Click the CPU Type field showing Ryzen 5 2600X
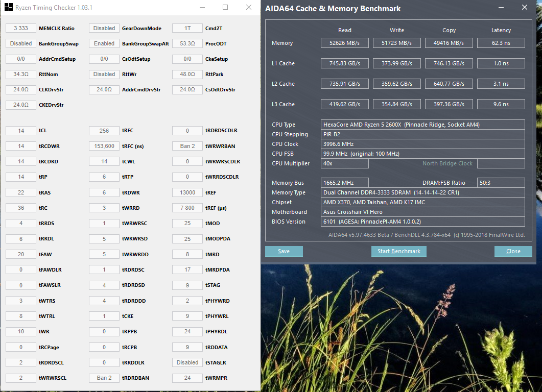The image size is (542, 392). click(x=423, y=125)
